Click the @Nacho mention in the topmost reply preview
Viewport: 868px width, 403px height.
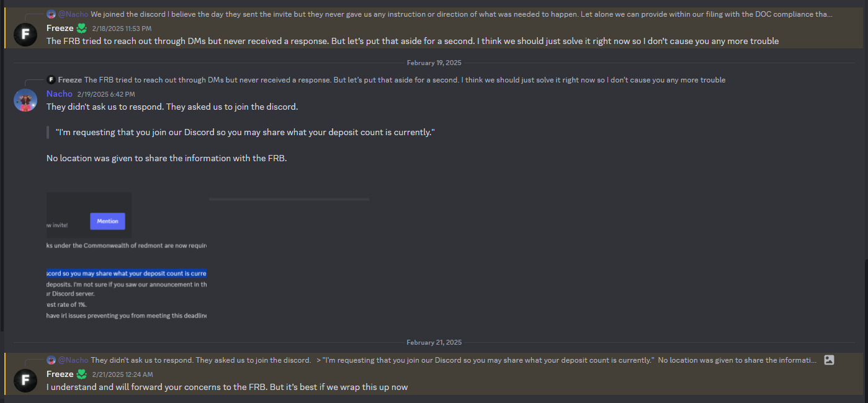pos(73,14)
